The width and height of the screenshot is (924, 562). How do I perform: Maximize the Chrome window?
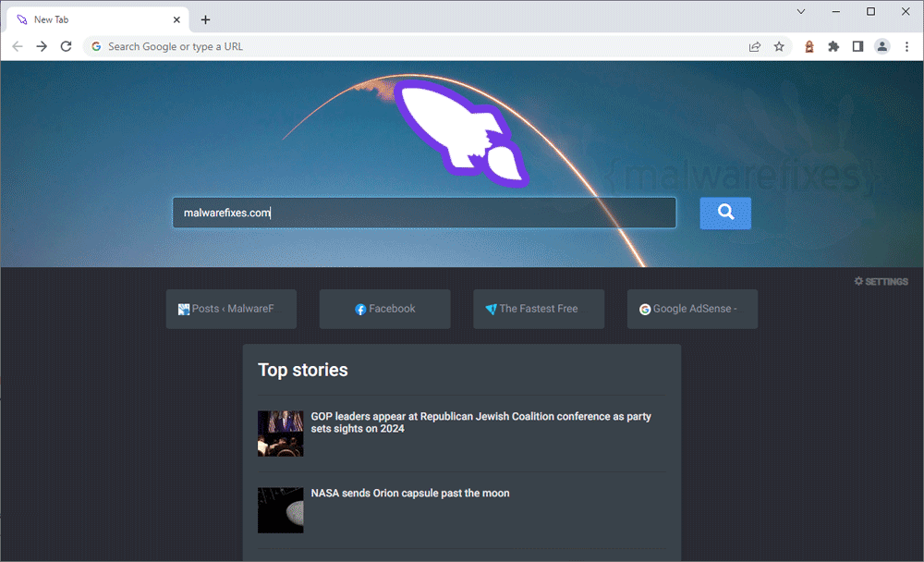pyautogui.click(x=870, y=11)
